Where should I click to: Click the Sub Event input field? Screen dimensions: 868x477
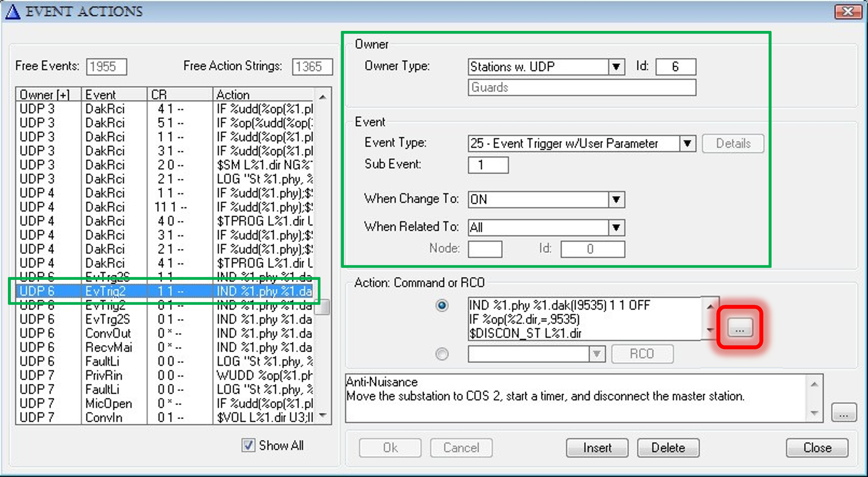pos(488,165)
